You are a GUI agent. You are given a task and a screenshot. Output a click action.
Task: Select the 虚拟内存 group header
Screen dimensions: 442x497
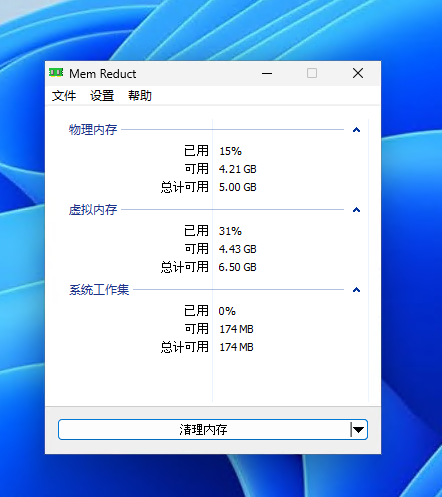pyautogui.click(x=93, y=210)
